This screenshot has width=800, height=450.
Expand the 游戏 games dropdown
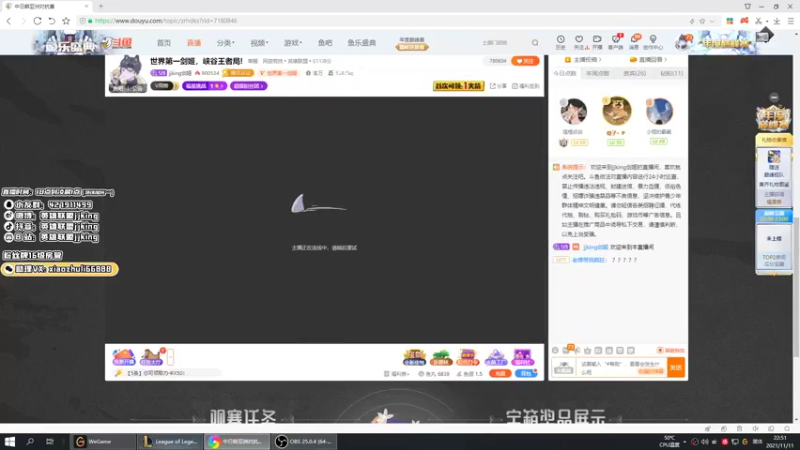pyautogui.click(x=293, y=43)
